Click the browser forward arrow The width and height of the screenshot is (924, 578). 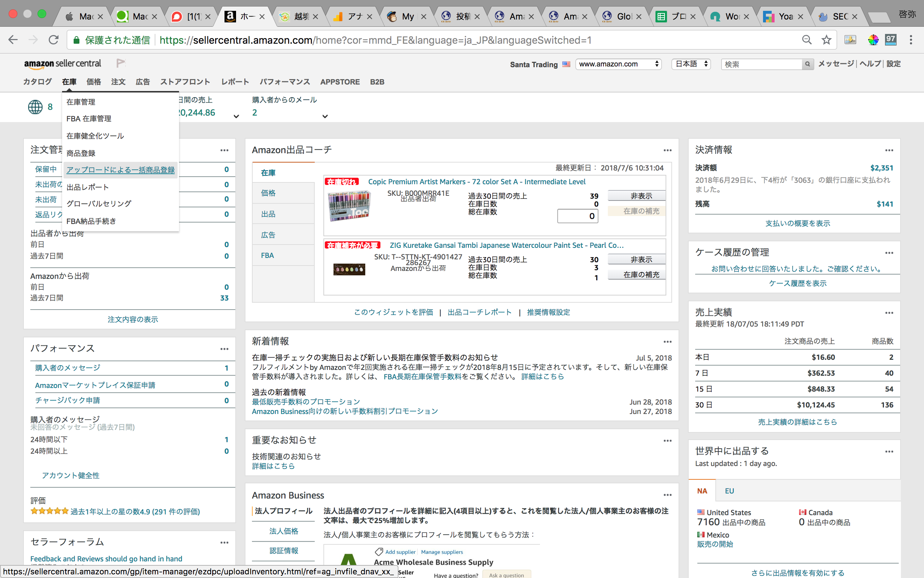(x=33, y=40)
